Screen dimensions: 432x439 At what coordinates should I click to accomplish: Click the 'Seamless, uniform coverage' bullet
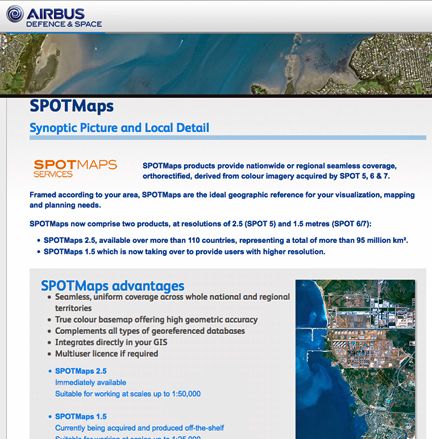tap(172, 302)
